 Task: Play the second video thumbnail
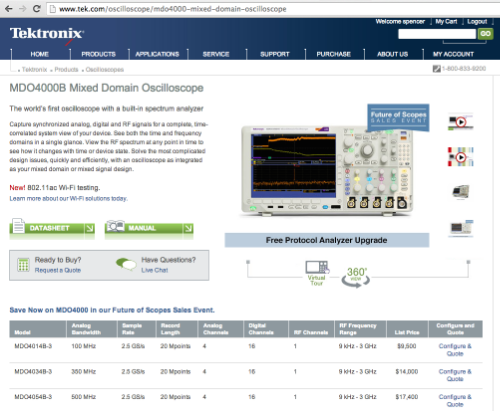pos(461,157)
